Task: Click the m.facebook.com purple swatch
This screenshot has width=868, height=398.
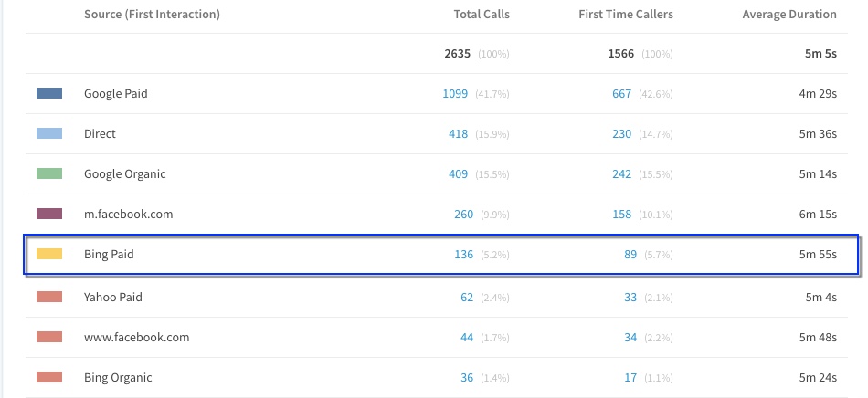Action: [49, 214]
